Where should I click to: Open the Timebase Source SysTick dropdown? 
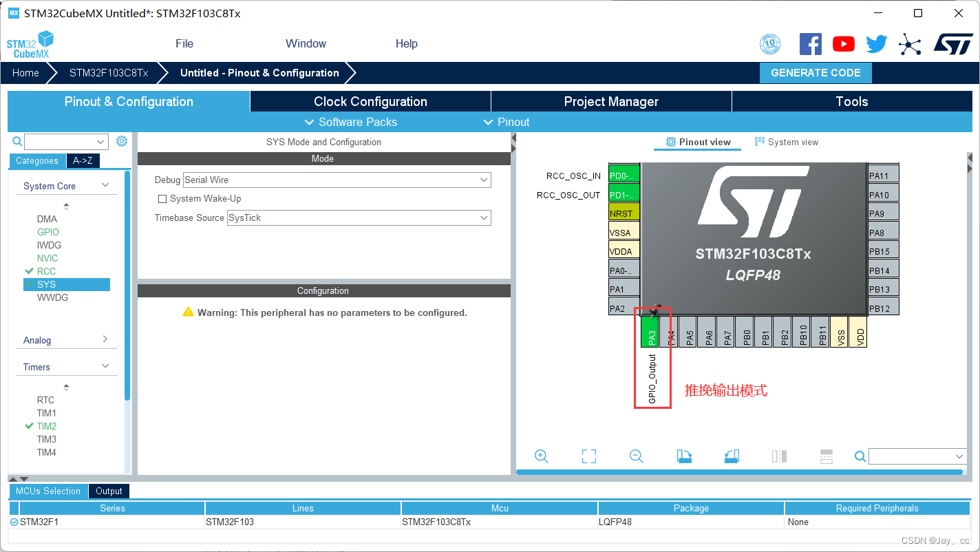(x=359, y=217)
